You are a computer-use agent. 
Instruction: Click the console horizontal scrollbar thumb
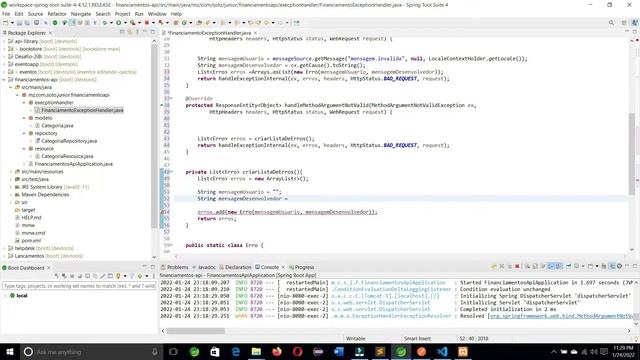(196, 331)
